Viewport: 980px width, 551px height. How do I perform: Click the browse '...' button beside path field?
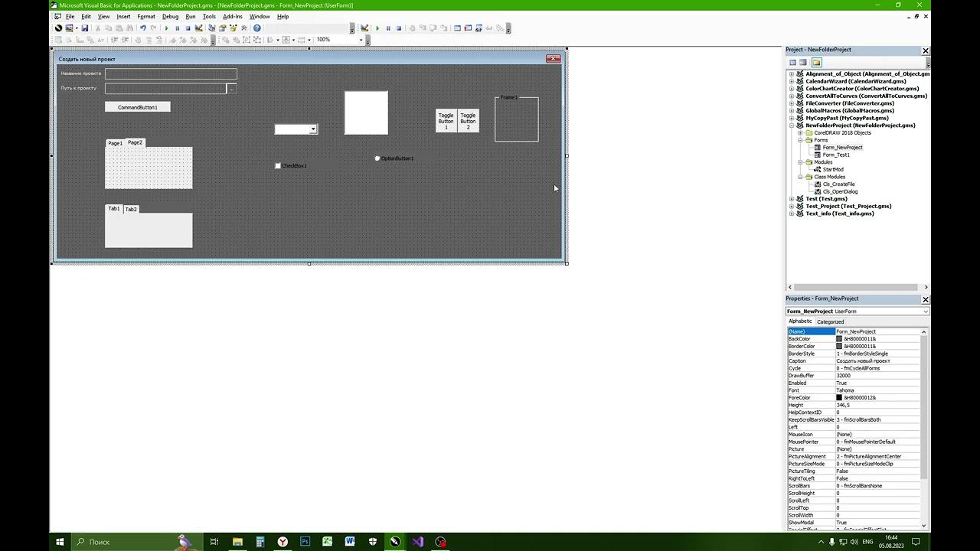pyautogui.click(x=231, y=88)
